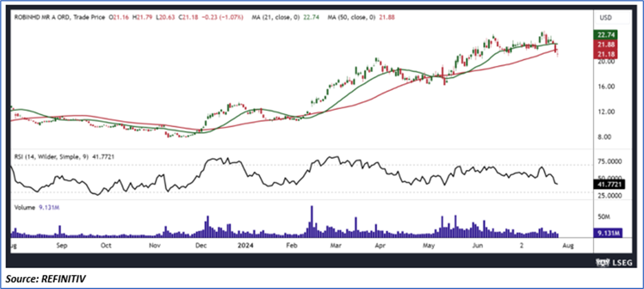644x289 pixels.
Task: Click the Source: REFINITIV caption
Action: 46,279
